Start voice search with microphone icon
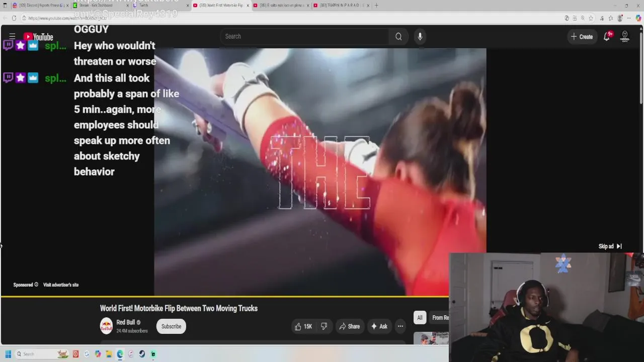This screenshot has height=362, width=644. pos(420,36)
